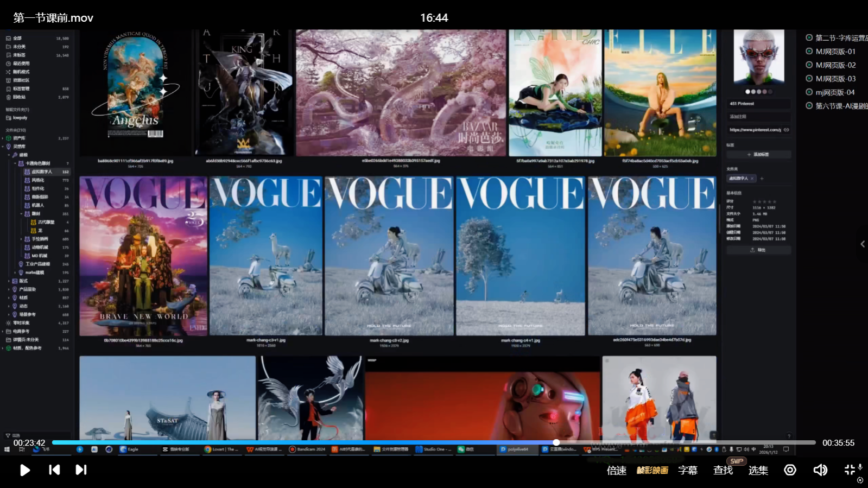Expand the 手绘插画 folder
Screen dimensions: 868x488
click(x=21, y=239)
